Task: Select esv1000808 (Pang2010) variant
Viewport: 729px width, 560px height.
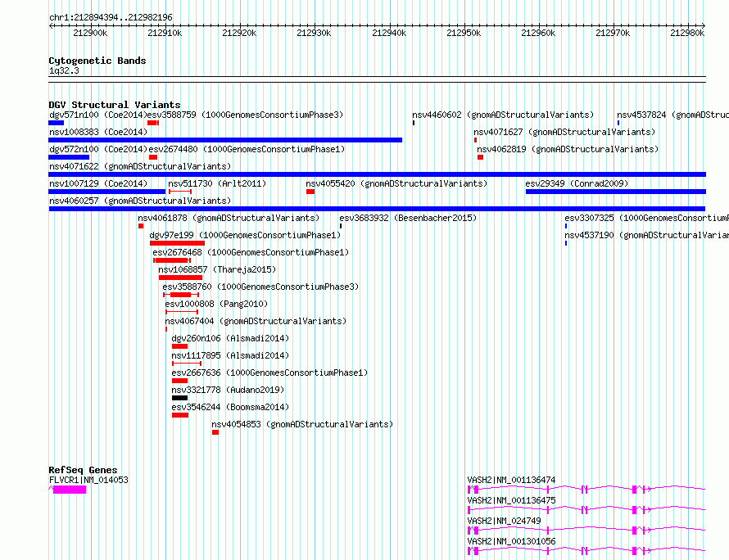Action: click(x=217, y=304)
